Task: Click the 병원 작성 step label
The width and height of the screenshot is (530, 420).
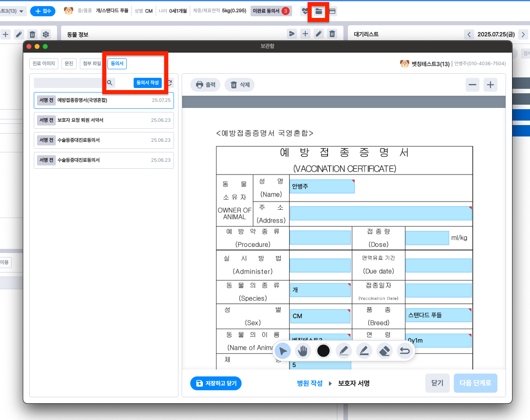Action: click(x=310, y=383)
